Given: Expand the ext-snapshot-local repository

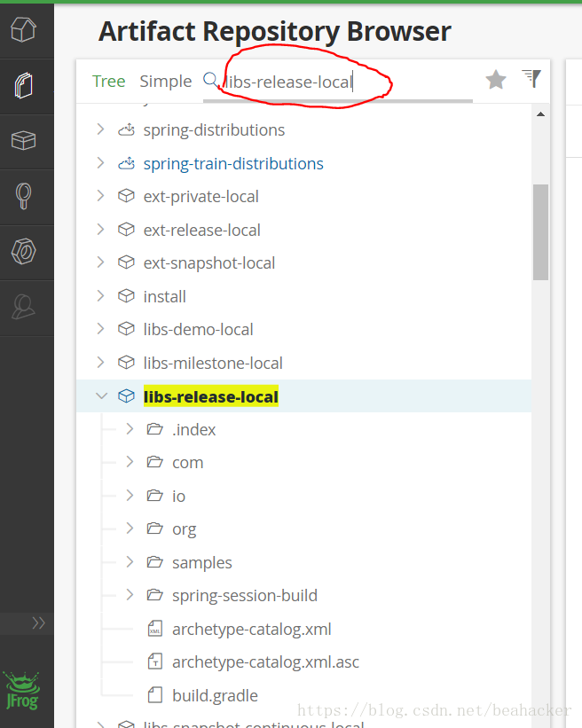Looking at the screenshot, I should coord(100,262).
